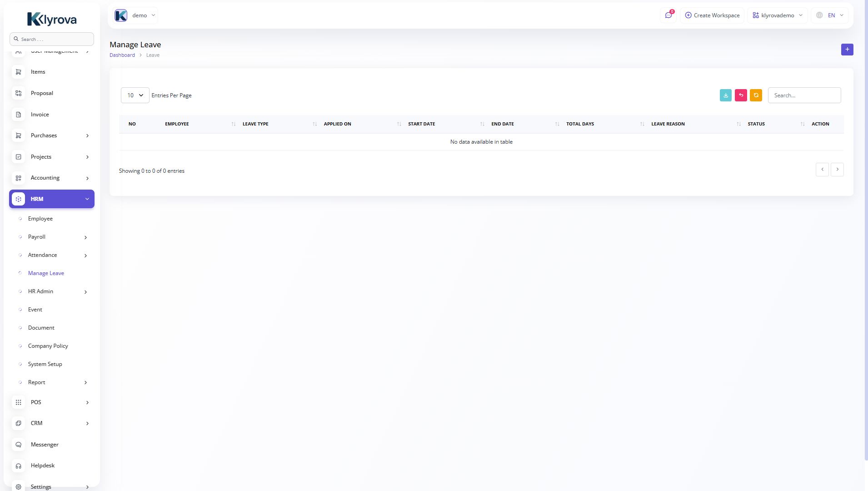Click the Messenger chat bubble icon
The width and height of the screenshot is (868, 491).
pyautogui.click(x=19, y=445)
